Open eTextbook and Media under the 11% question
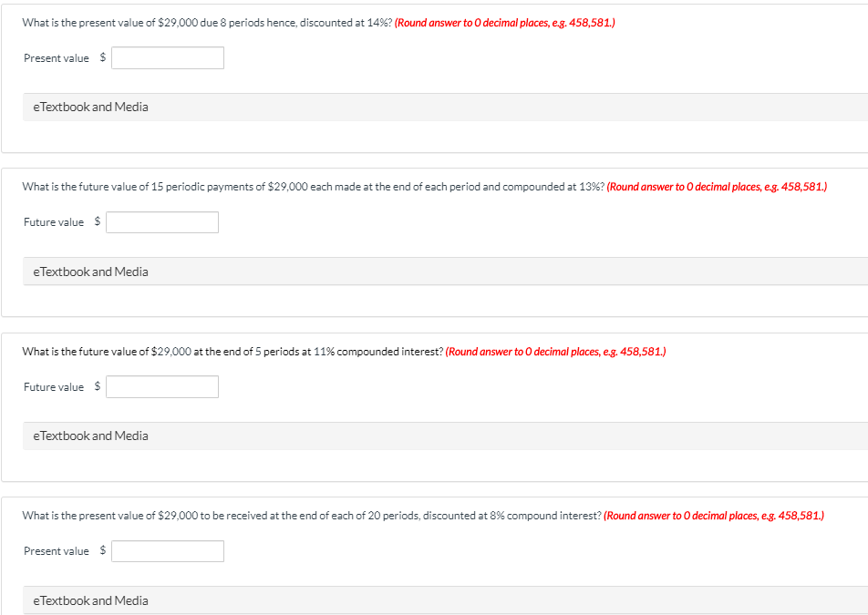Viewport: 868px width, 615px height. click(445, 436)
